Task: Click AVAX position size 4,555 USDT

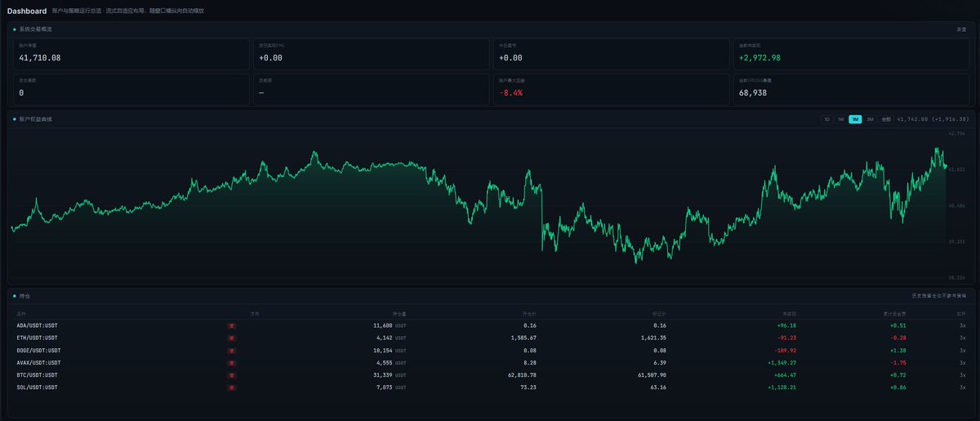Action: coord(391,362)
